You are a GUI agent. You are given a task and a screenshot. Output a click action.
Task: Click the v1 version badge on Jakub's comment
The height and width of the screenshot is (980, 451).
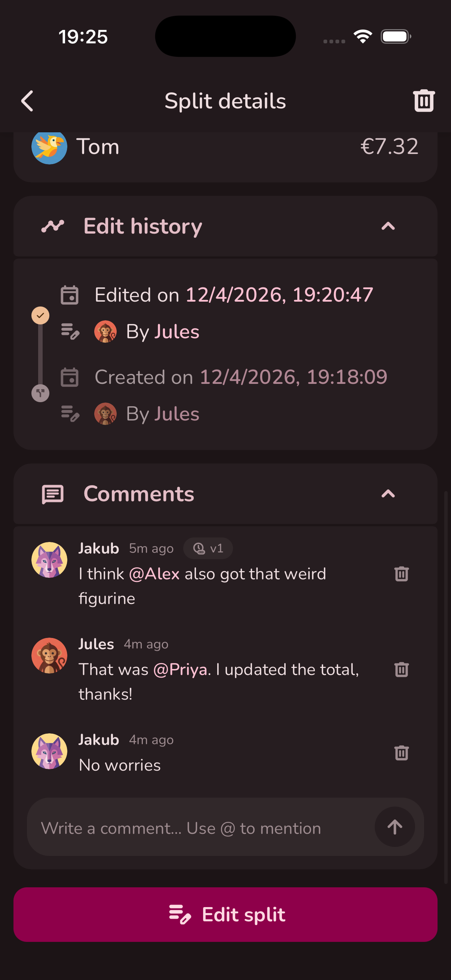208,548
